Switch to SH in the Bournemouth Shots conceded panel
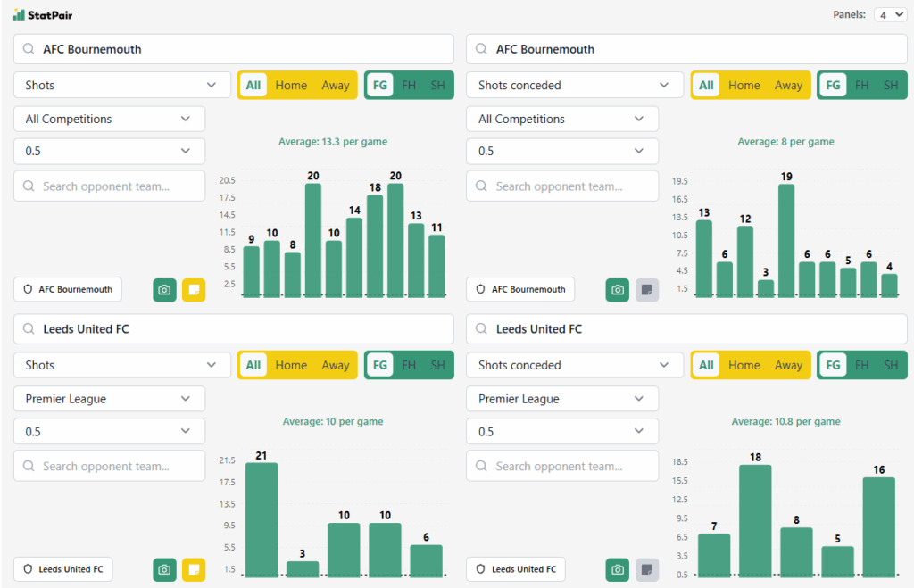The image size is (914, 588). [x=891, y=85]
